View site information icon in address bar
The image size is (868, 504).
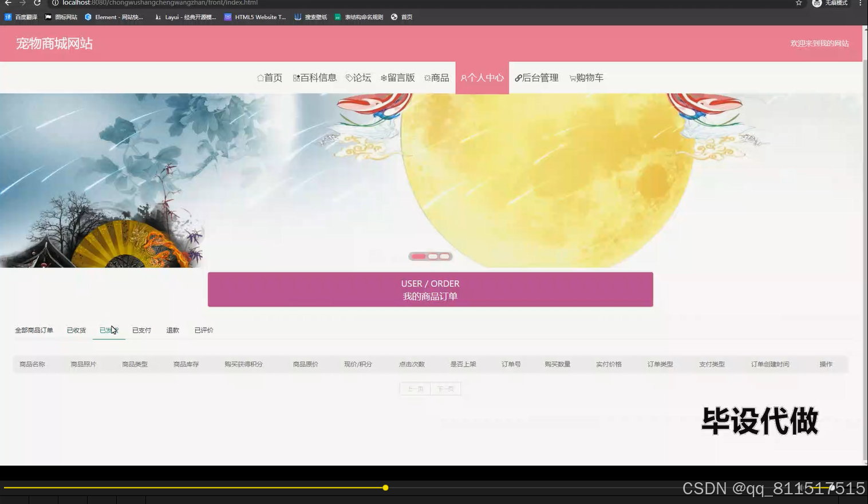[x=55, y=3]
